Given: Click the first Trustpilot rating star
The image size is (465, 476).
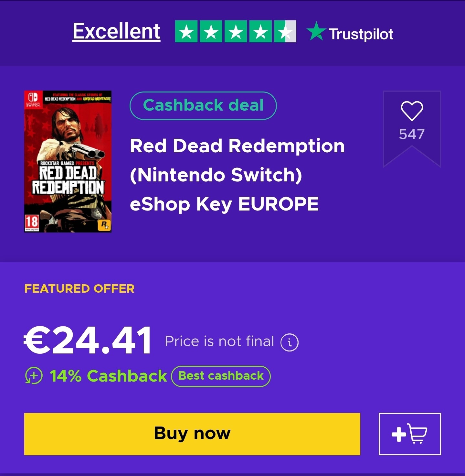Looking at the screenshot, I should click(186, 32).
